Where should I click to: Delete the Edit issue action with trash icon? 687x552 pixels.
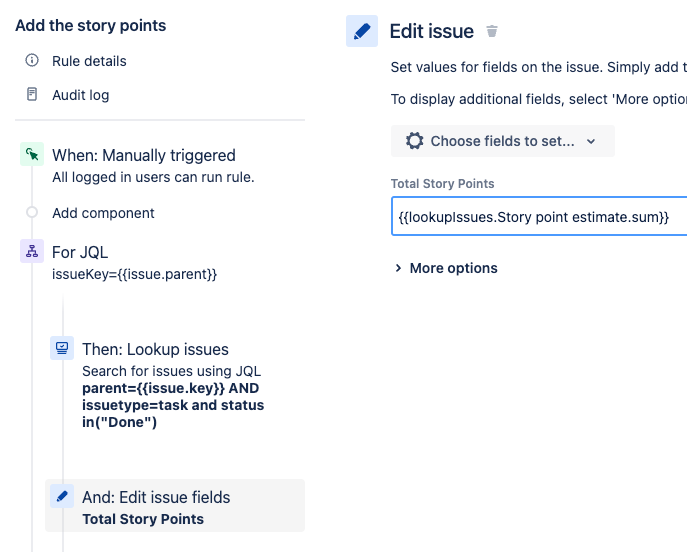pos(492,31)
